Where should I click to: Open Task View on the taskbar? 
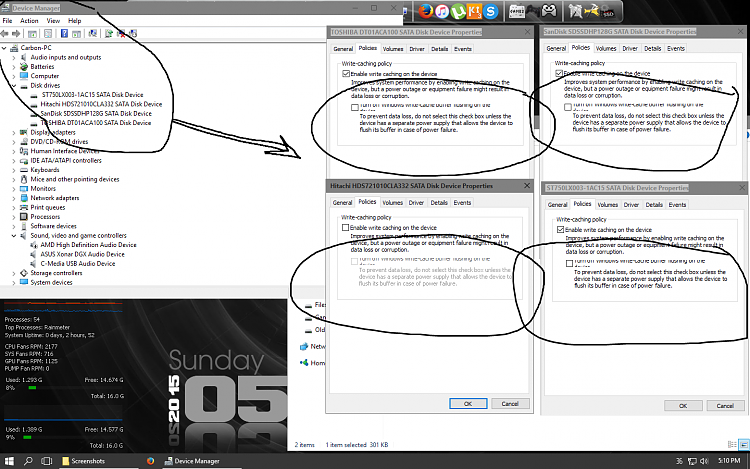point(46,461)
